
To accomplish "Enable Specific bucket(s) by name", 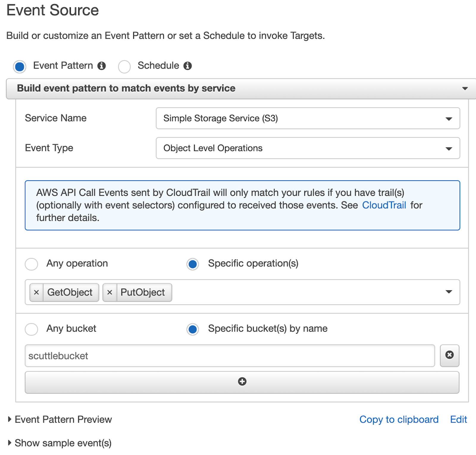I will click(192, 329).
